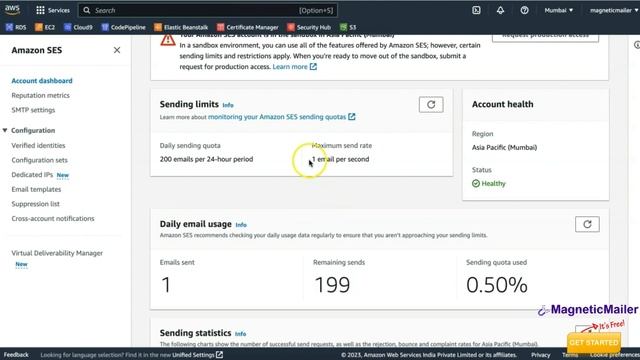Open Email templates page

coord(36,189)
